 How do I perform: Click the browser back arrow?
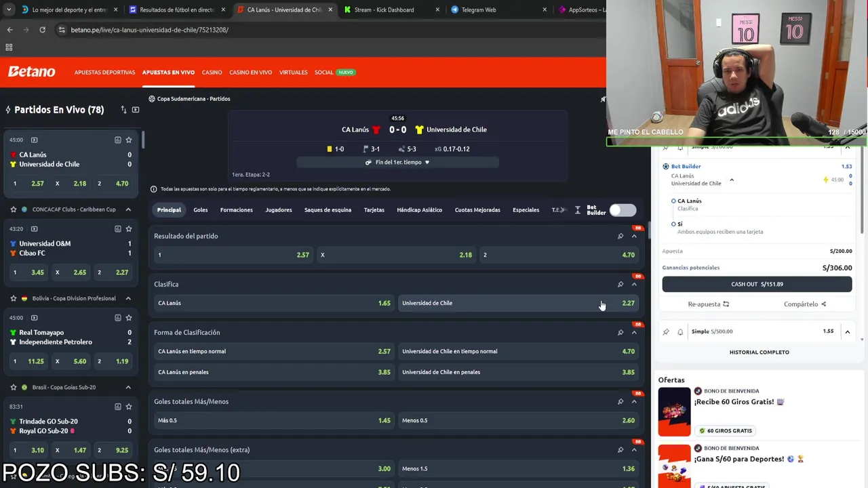[x=9, y=30]
